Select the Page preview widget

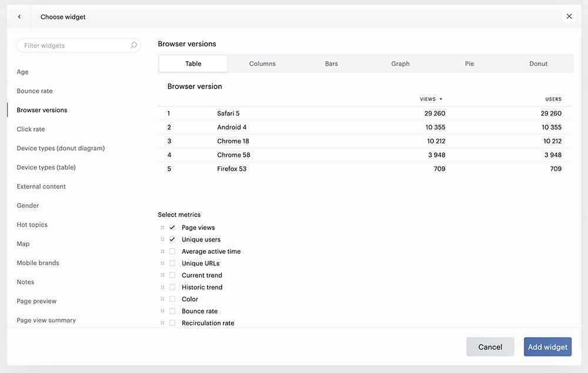coord(36,301)
